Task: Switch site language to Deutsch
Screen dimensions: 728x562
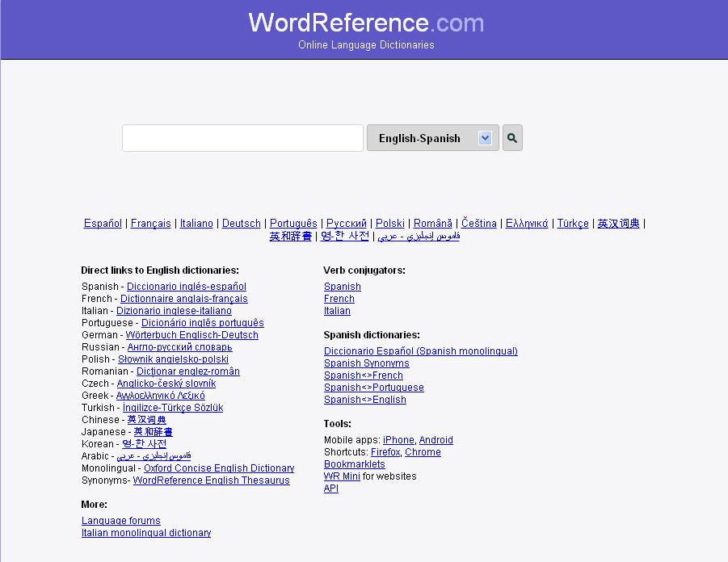Action: 242,223
